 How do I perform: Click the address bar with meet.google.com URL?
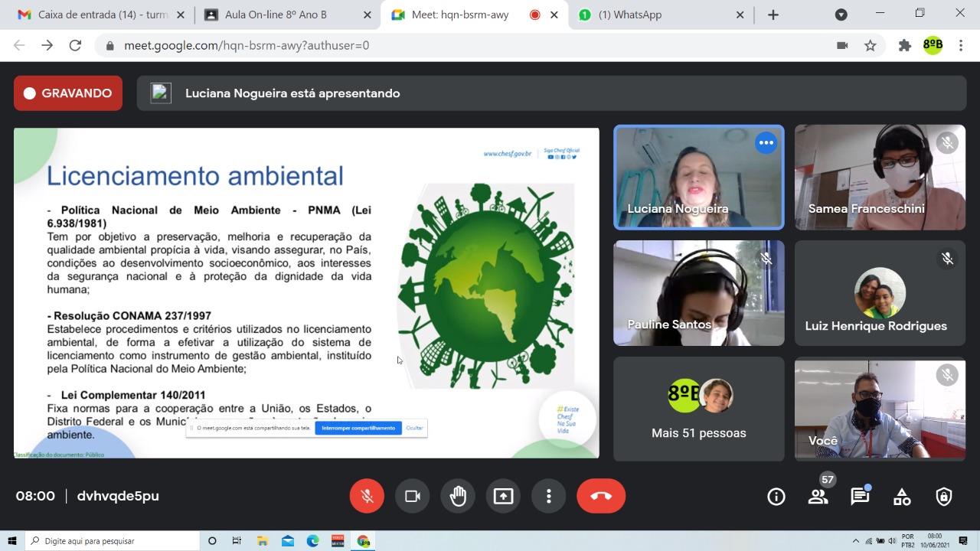pos(490,45)
